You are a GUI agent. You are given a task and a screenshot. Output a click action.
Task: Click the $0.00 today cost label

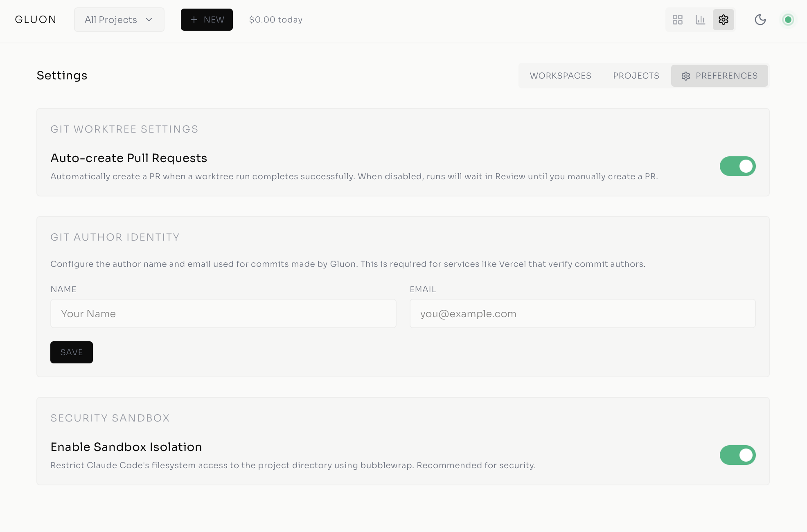tap(276, 20)
